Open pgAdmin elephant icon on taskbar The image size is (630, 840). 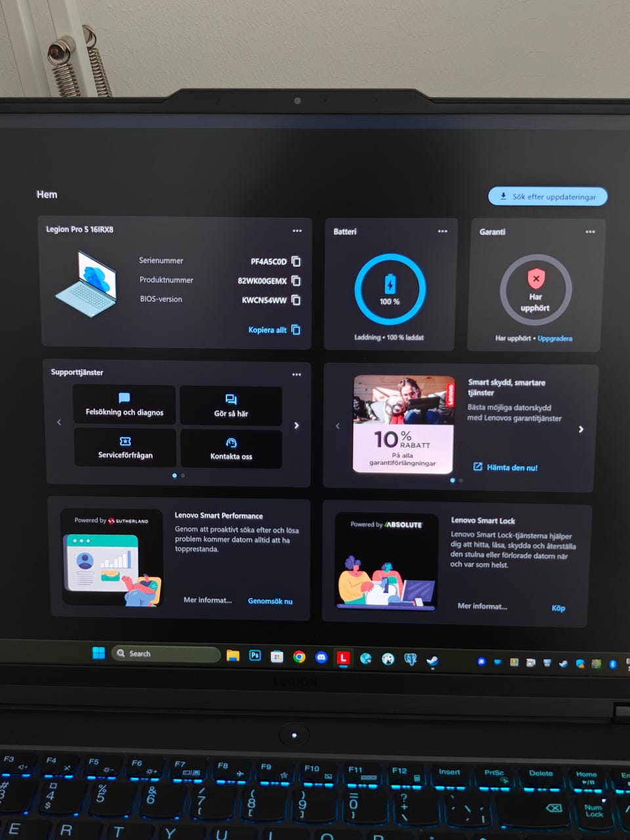coord(410,660)
